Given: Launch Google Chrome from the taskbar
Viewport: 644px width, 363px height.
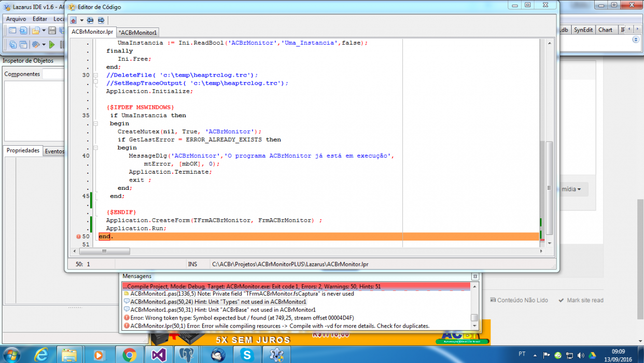Looking at the screenshot, I should [x=129, y=355].
